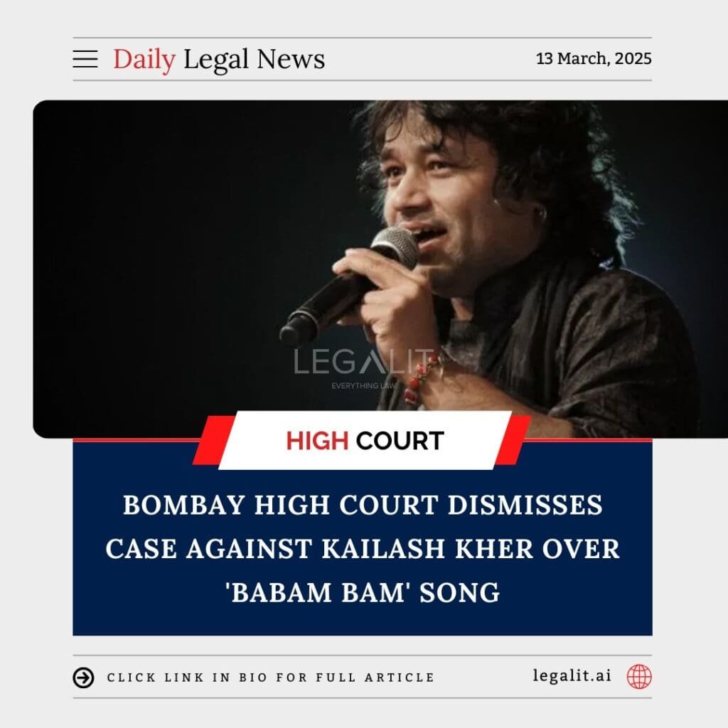Viewport: 728px width, 728px height.
Task: Click the Daily Legal News title
Action: [x=219, y=60]
